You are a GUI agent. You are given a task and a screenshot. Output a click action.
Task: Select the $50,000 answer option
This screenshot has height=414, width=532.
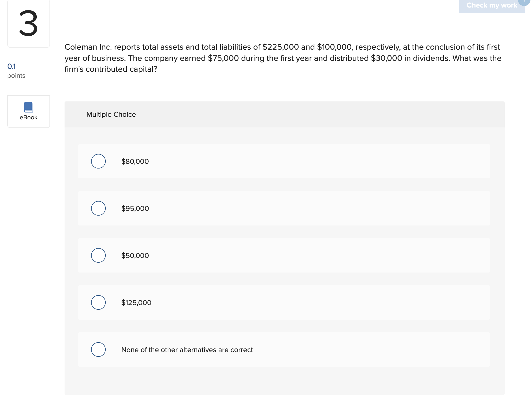pyautogui.click(x=98, y=255)
